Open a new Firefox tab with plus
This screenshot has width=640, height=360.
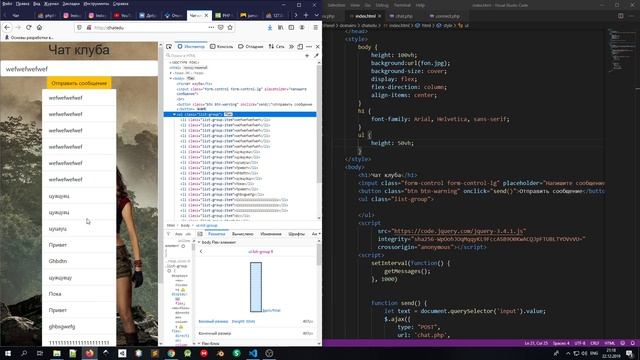click(306, 15)
